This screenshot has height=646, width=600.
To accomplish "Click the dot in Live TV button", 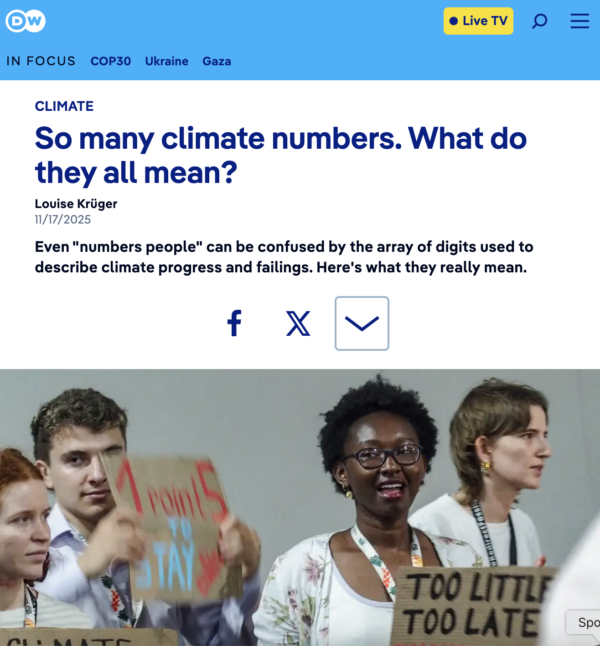I will (x=454, y=21).
